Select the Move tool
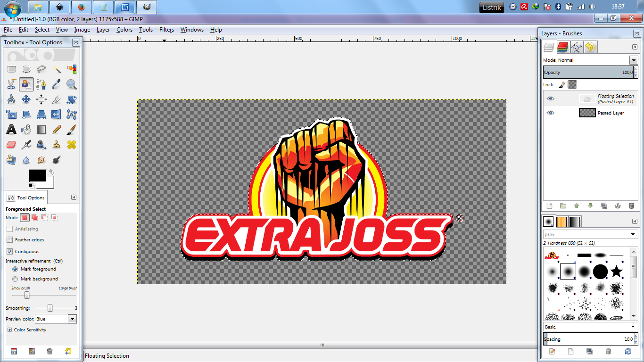Screen dimensions: 644x362 pyautogui.click(x=26, y=99)
